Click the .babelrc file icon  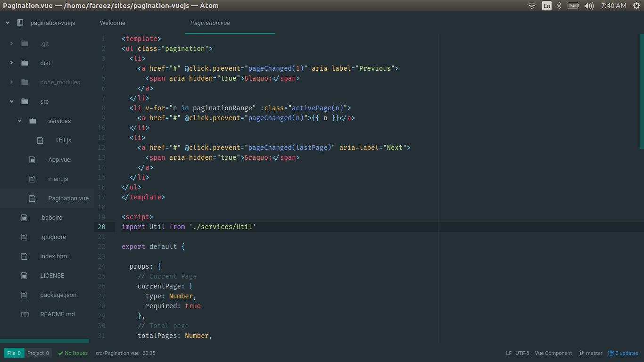pyautogui.click(x=25, y=217)
